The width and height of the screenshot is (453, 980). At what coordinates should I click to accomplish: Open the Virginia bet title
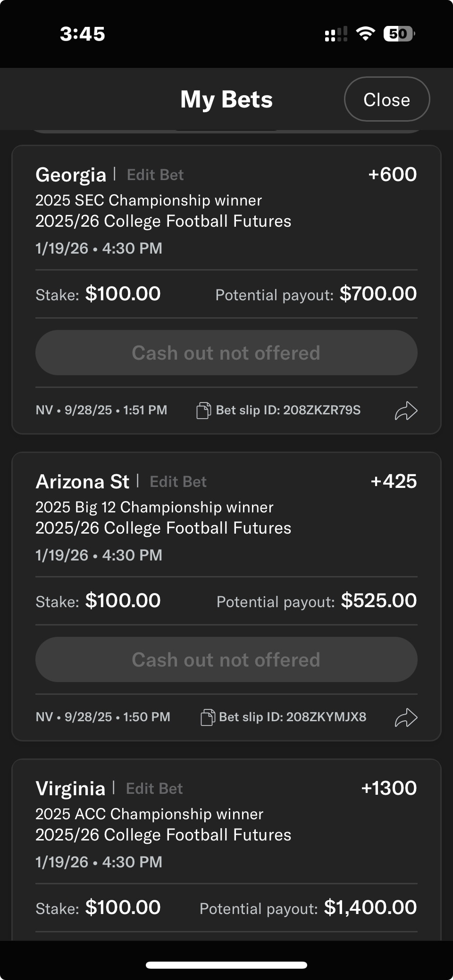(x=70, y=789)
